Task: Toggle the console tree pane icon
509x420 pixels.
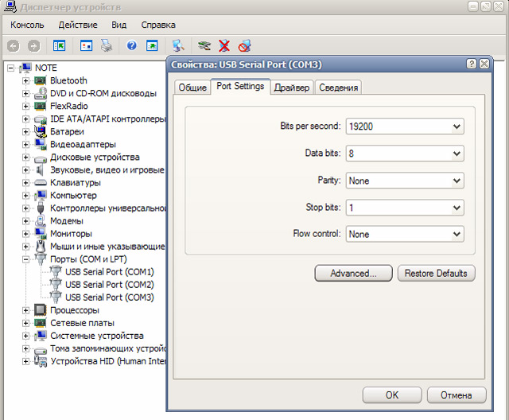Action: point(59,46)
